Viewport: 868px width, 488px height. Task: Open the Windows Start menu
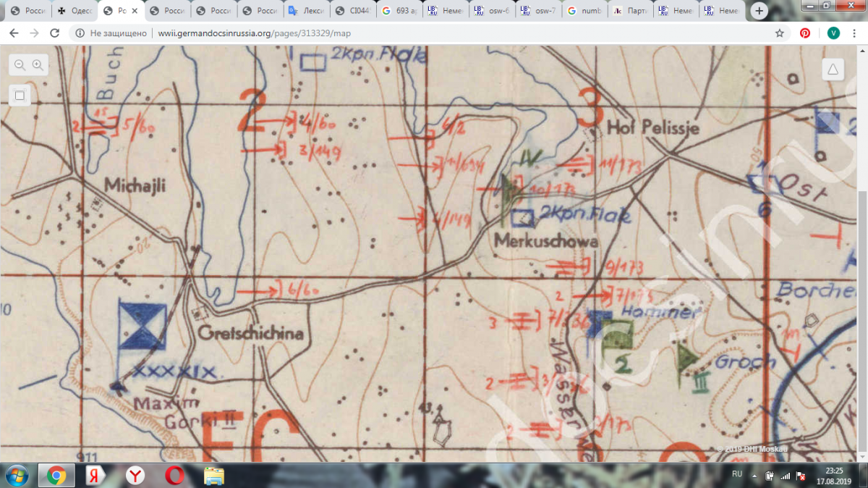coord(15,475)
